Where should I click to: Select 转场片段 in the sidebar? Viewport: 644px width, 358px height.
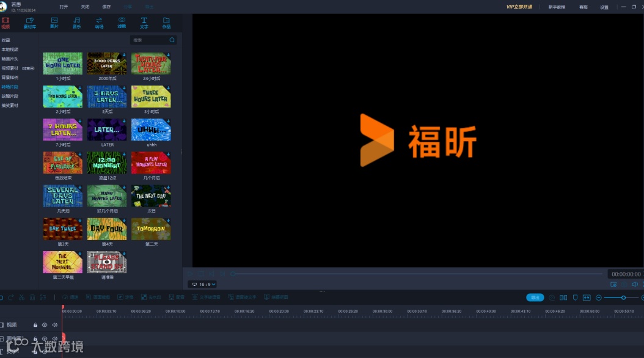(10, 87)
